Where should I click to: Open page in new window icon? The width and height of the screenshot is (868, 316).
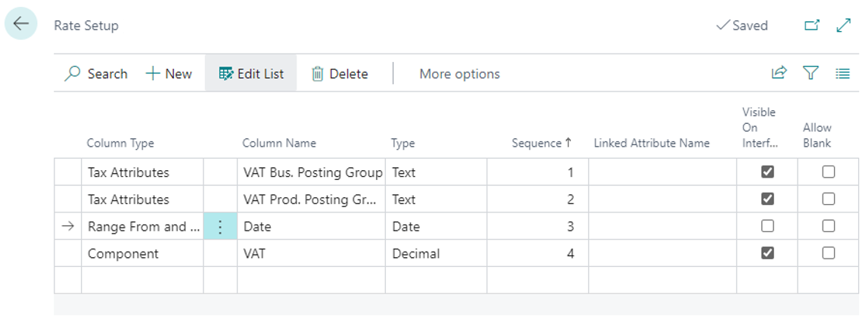(811, 25)
